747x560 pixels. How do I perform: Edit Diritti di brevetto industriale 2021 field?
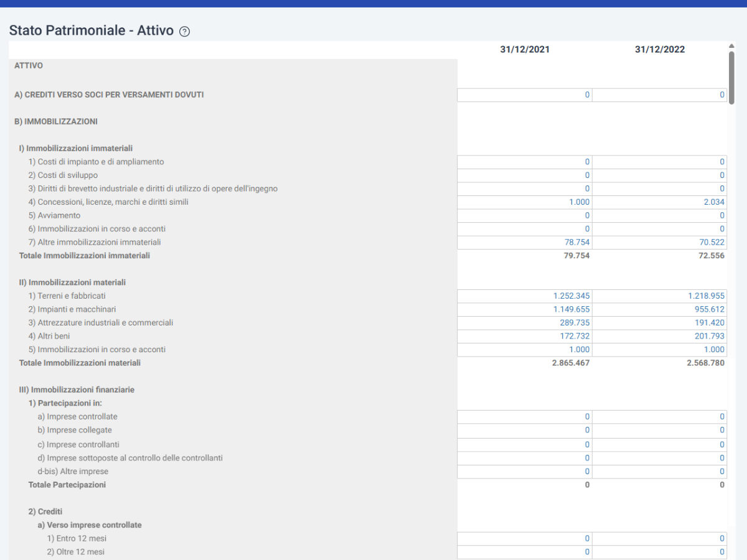(525, 189)
